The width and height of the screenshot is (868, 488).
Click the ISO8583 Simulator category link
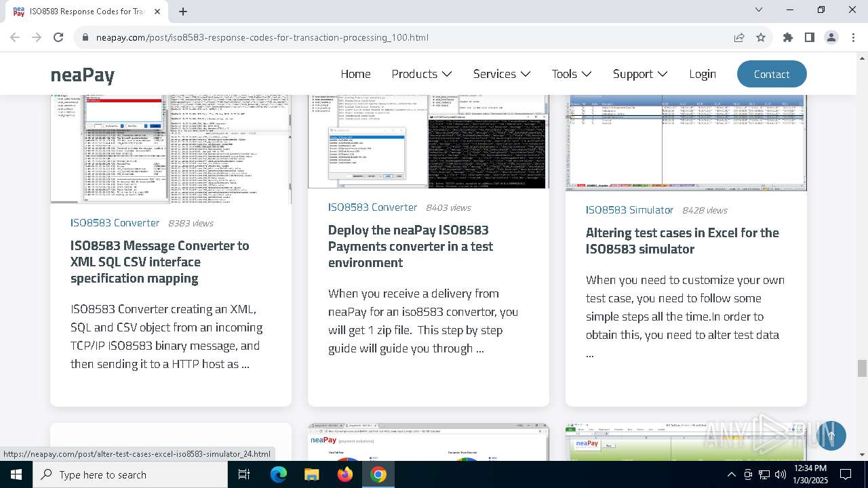click(629, 209)
